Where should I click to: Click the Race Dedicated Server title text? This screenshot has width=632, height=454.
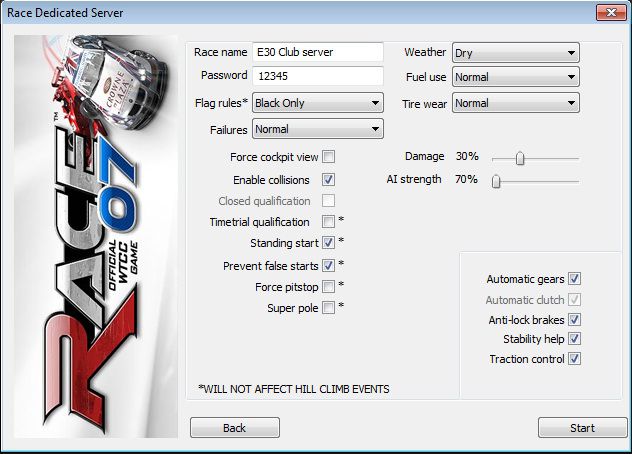[x=65, y=12]
